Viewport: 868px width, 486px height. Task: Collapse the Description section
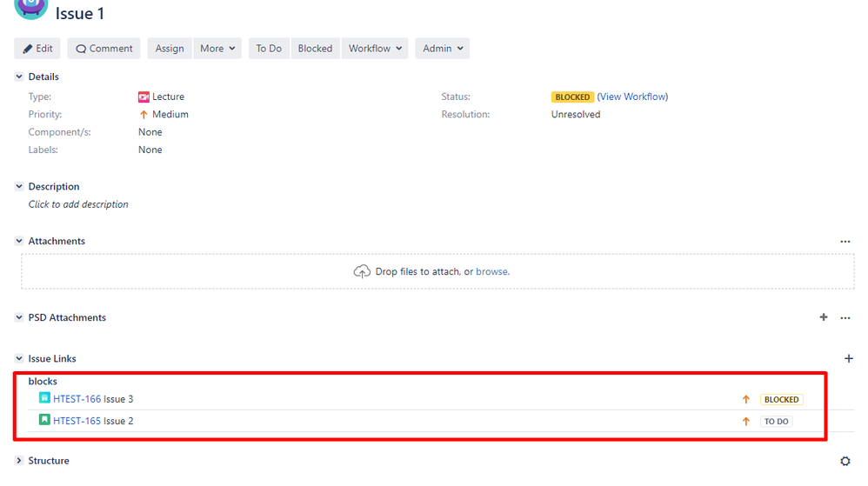[19, 187]
